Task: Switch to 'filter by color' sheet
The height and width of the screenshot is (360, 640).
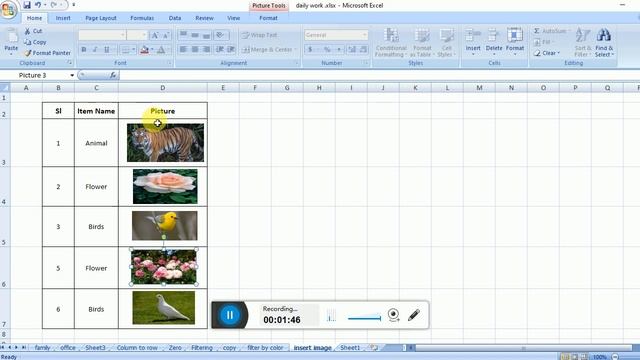Action: [x=265, y=348]
